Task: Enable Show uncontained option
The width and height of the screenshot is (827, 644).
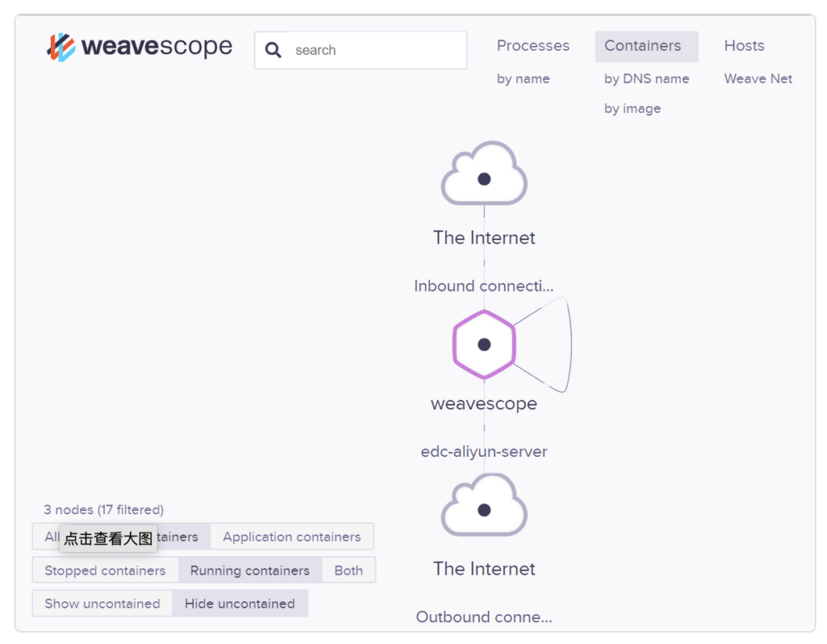Action: [103, 604]
